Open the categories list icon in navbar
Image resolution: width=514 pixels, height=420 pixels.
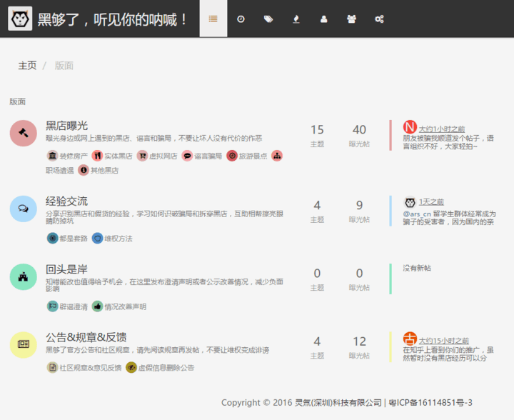[213, 19]
